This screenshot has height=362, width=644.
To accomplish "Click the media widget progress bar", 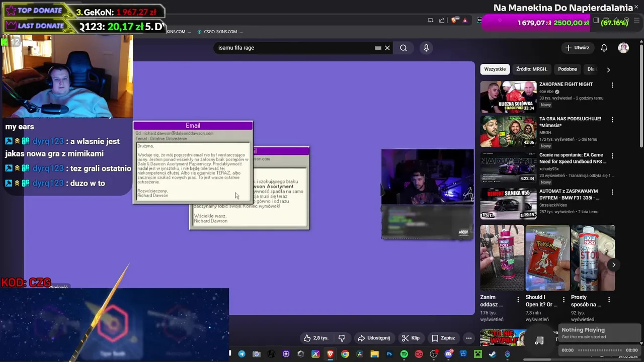I will 599,350.
